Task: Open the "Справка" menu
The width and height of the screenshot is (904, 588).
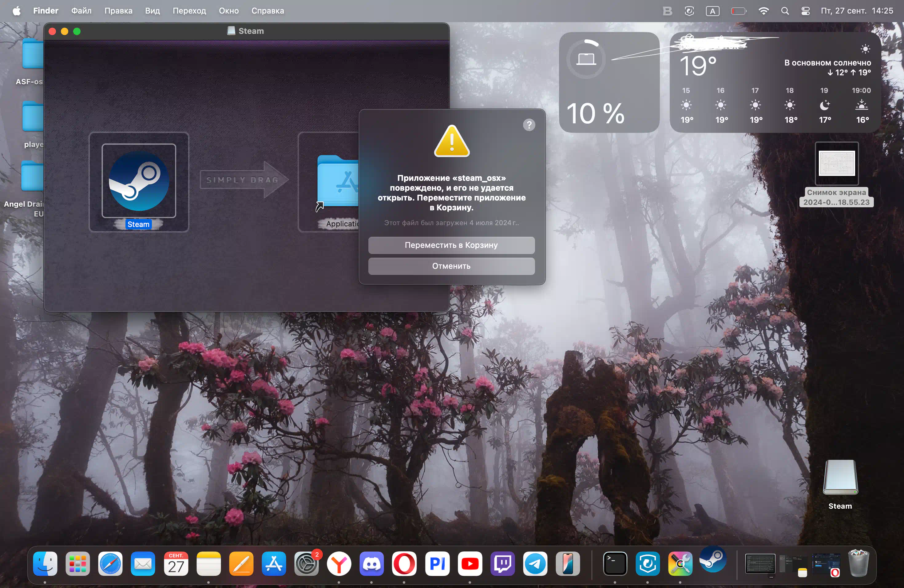Action: click(x=268, y=11)
